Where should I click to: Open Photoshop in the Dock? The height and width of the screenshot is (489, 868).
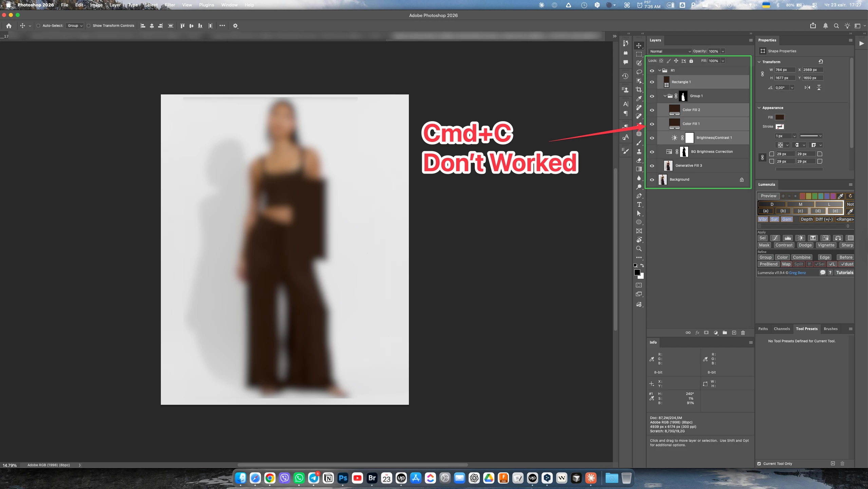pyautogui.click(x=343, y=478)
